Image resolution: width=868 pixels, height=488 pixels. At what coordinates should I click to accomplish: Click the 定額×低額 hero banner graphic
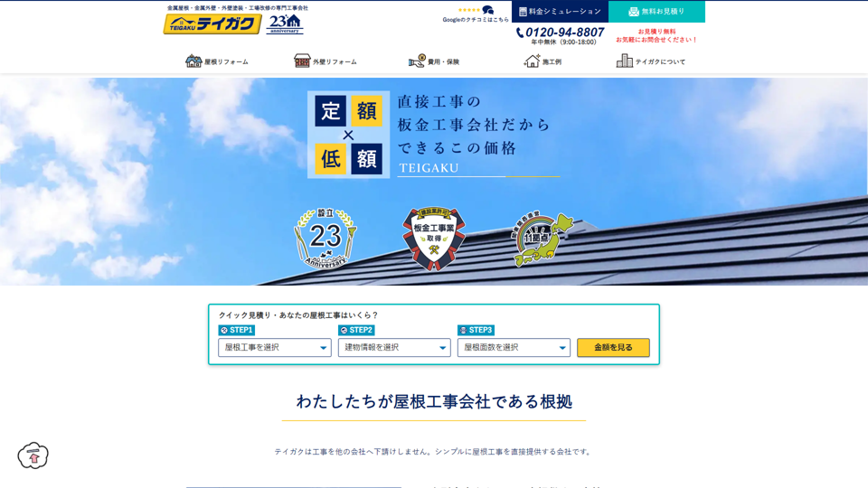348,134
